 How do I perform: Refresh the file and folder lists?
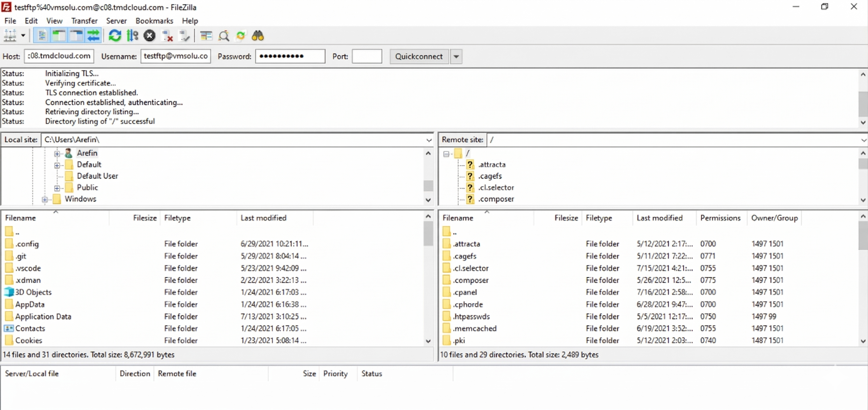coord(115,35)
